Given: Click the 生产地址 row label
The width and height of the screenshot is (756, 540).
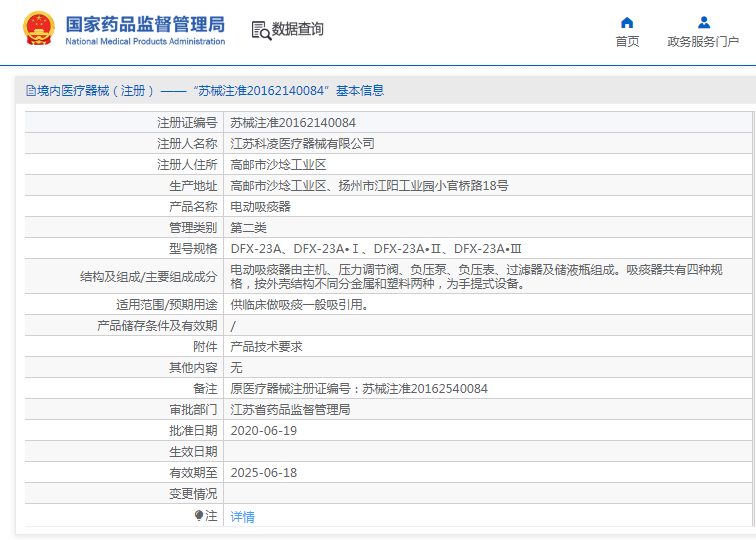Looking at the screenshot, I should coord(193,186).
